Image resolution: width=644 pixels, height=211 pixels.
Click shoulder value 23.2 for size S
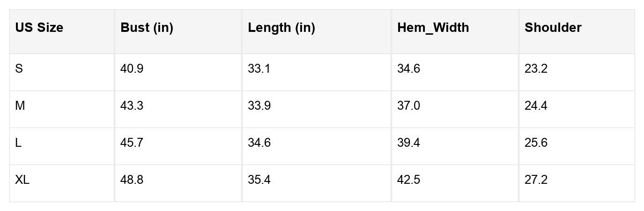[x=536, y=69]
